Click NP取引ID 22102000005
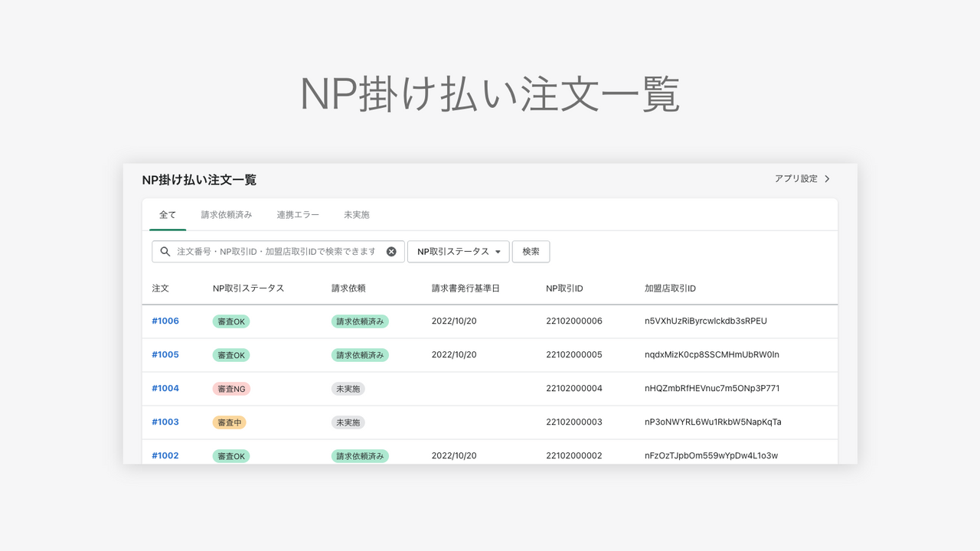This screenshot has width=980, height=551. pos(574,355)
